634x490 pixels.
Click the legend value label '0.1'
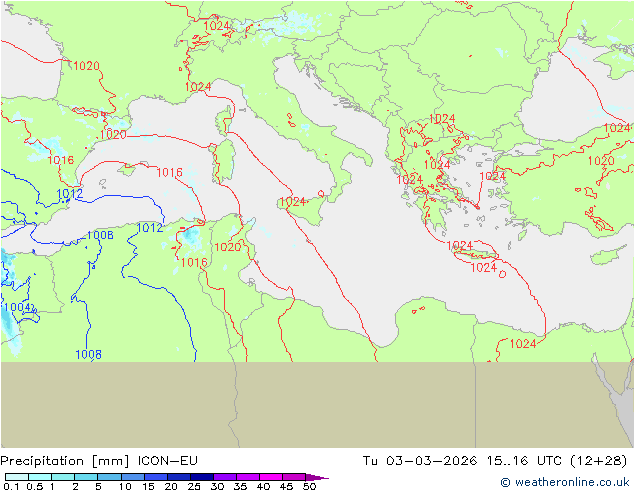pyautogui.click(x=11, y=486)
